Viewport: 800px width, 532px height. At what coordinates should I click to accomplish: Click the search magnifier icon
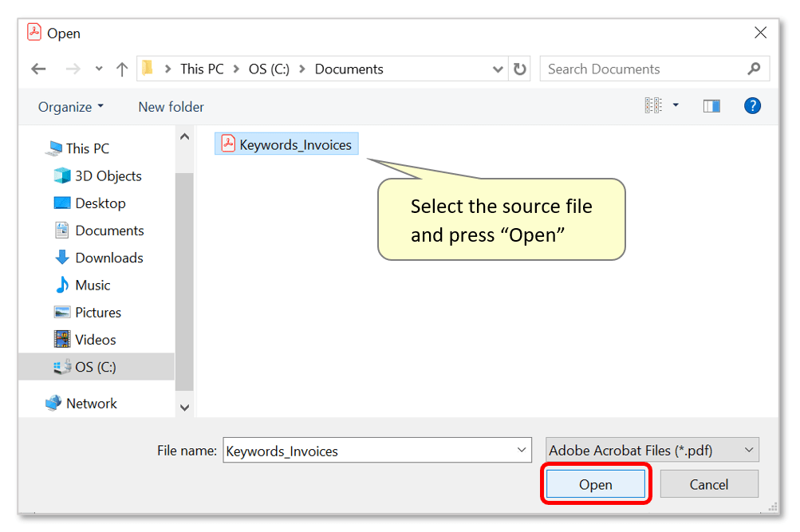pos(754,69)
